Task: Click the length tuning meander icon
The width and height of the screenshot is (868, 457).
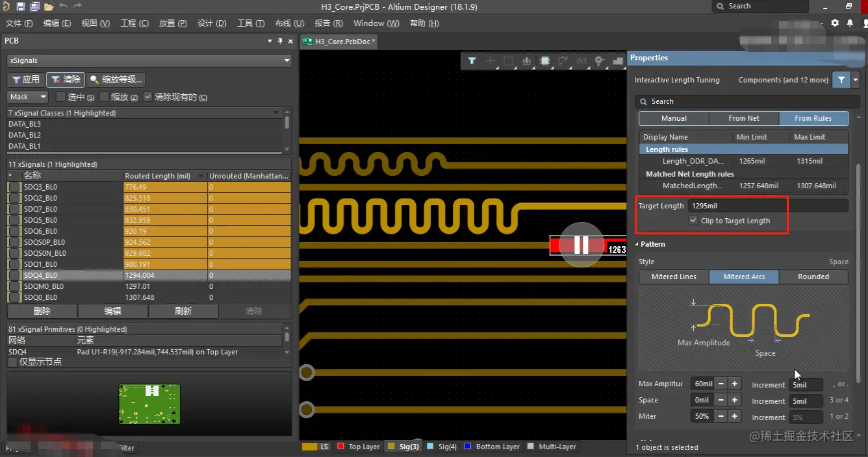Action: pyautogui.click(x=581, y=61)
